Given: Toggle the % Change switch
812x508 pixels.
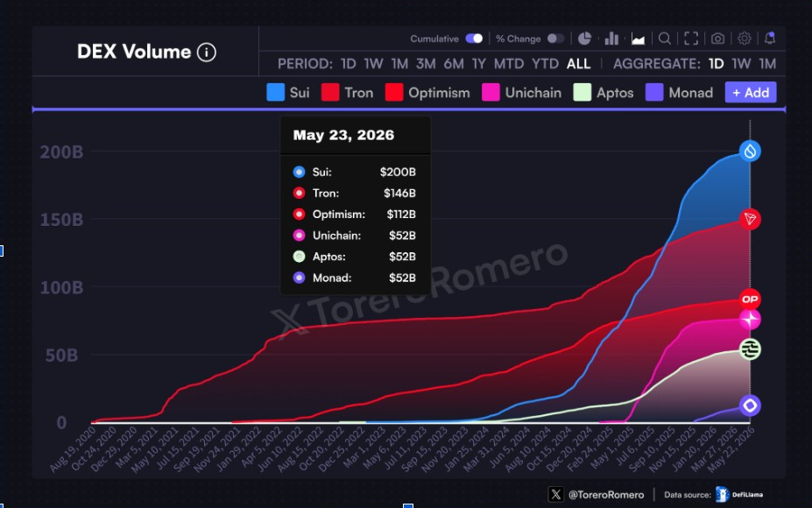Looking at the screenshot, I should tap(555, 39).
